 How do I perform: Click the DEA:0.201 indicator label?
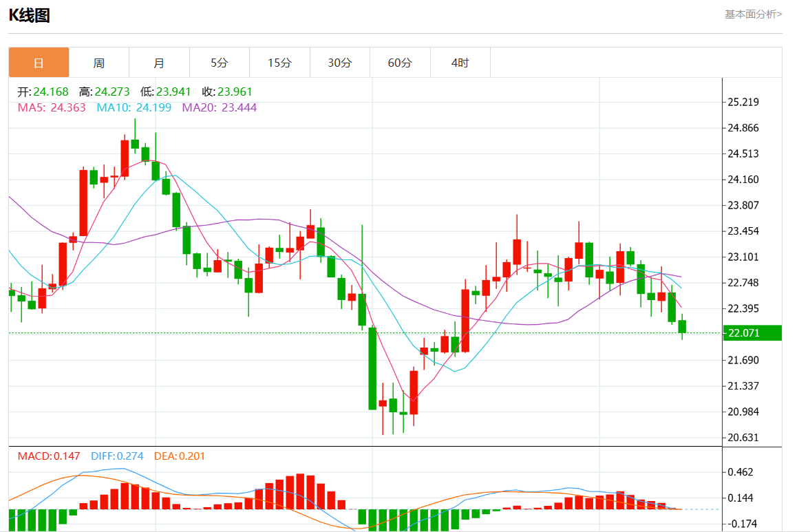click(x=179, y=456)
